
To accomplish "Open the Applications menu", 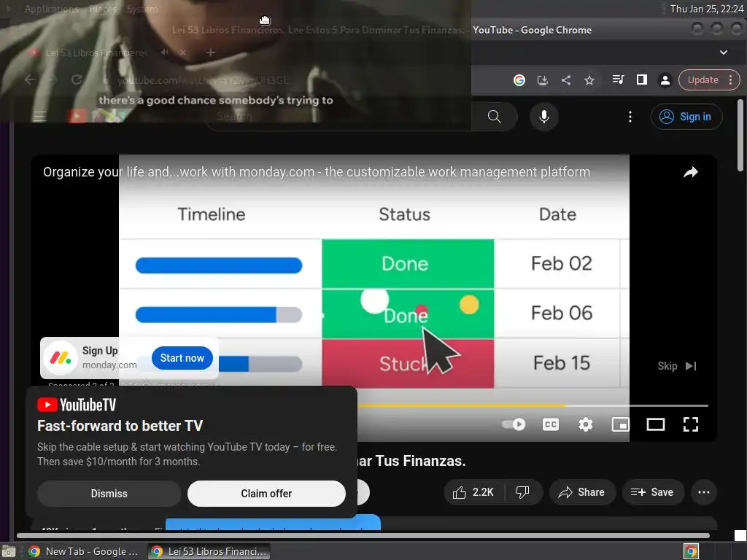I will point(52,9).
